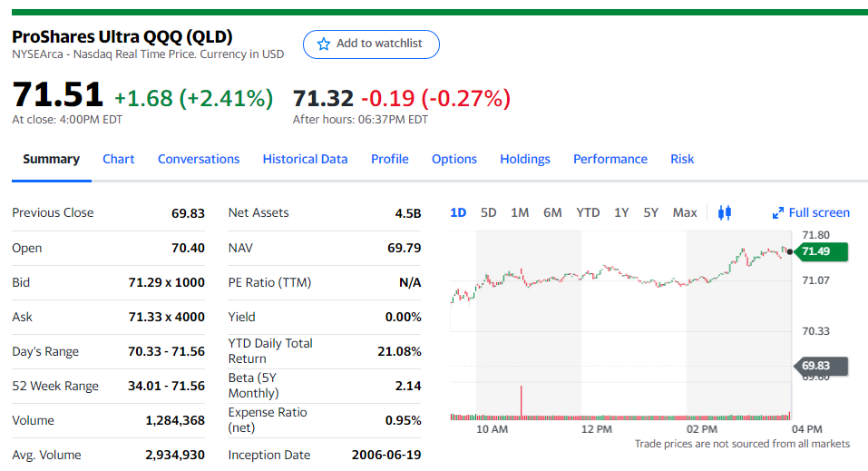Click the ProShares Ultra QQQ (QLD) title
This screenshot has height=471, width=868.
(x=122, y=36)
